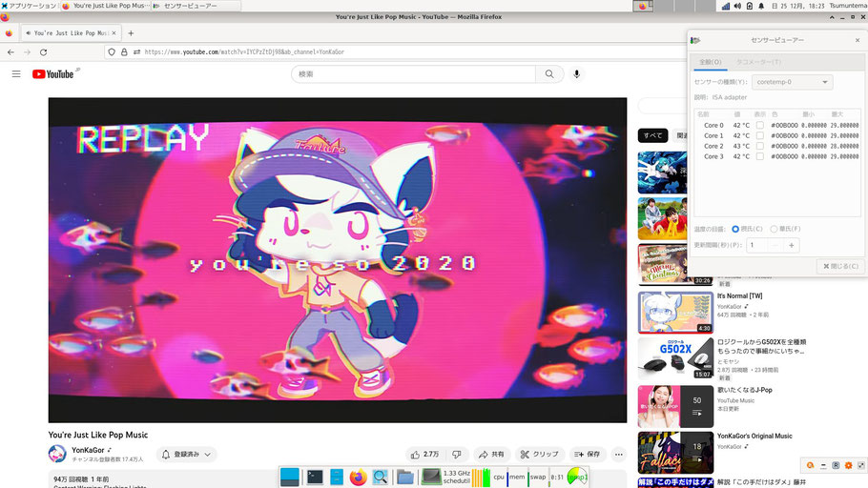Open the YouTube hamburger guide menu
The height and width of the screenshot is (488, 868).
click(x=16, y=73)
